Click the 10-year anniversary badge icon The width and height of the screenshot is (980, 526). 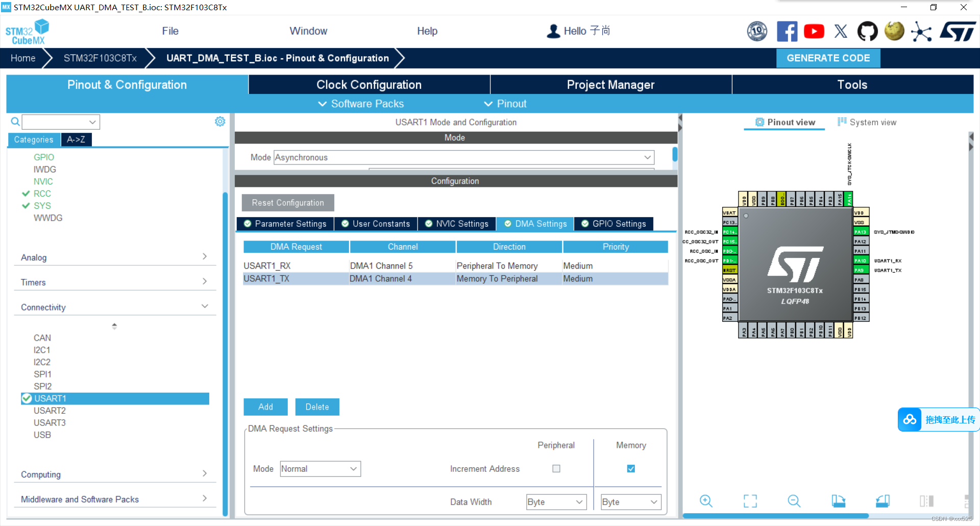point(757,32)
